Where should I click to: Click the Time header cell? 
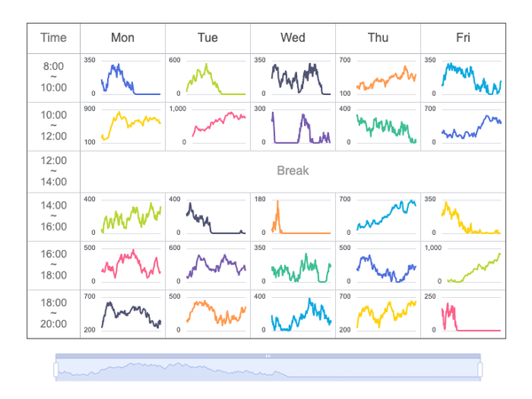coord(53,38)
